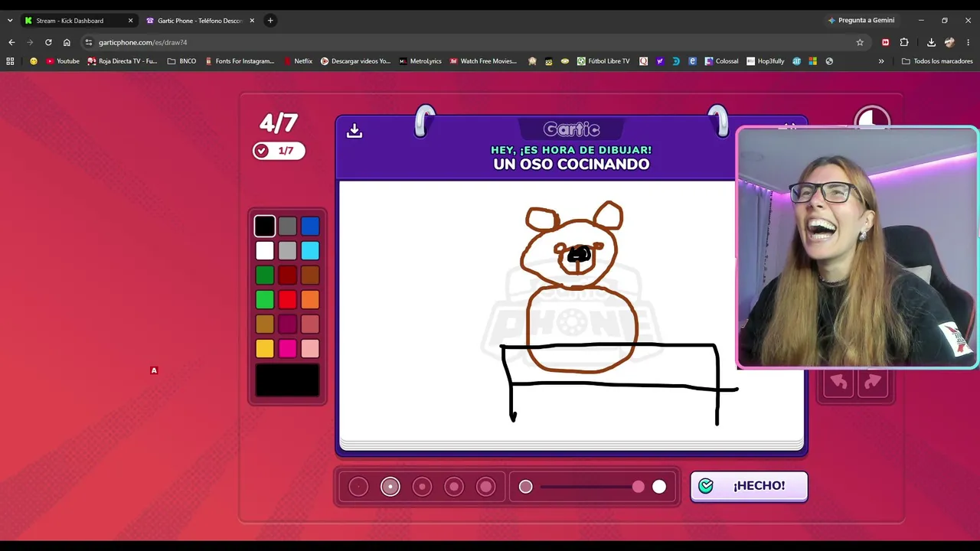Open the Descargar videos bookmark
The width and height of the screenshot is (980, 551).
tap(355, 61)
